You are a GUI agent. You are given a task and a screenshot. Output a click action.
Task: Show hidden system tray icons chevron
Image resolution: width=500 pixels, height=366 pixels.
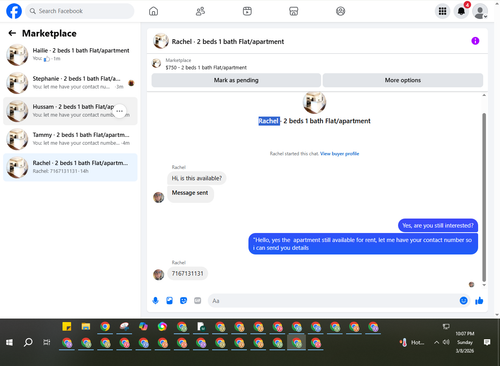tap(436, 342)
